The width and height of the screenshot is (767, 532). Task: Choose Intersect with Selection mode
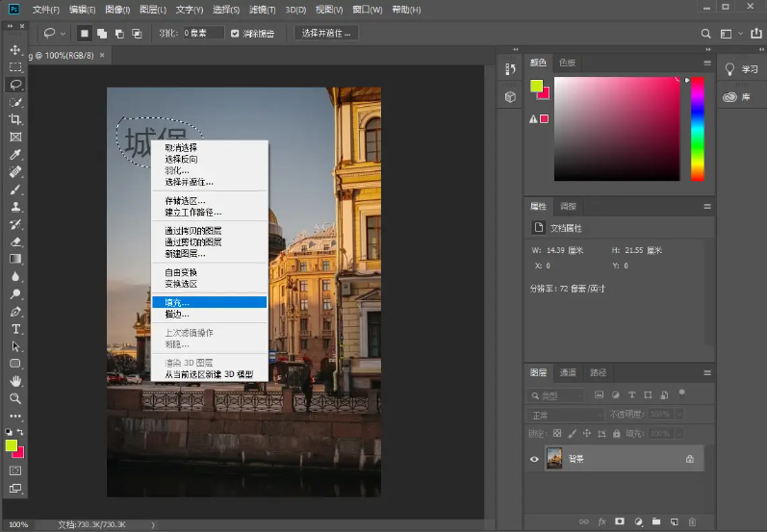(137, 34)
